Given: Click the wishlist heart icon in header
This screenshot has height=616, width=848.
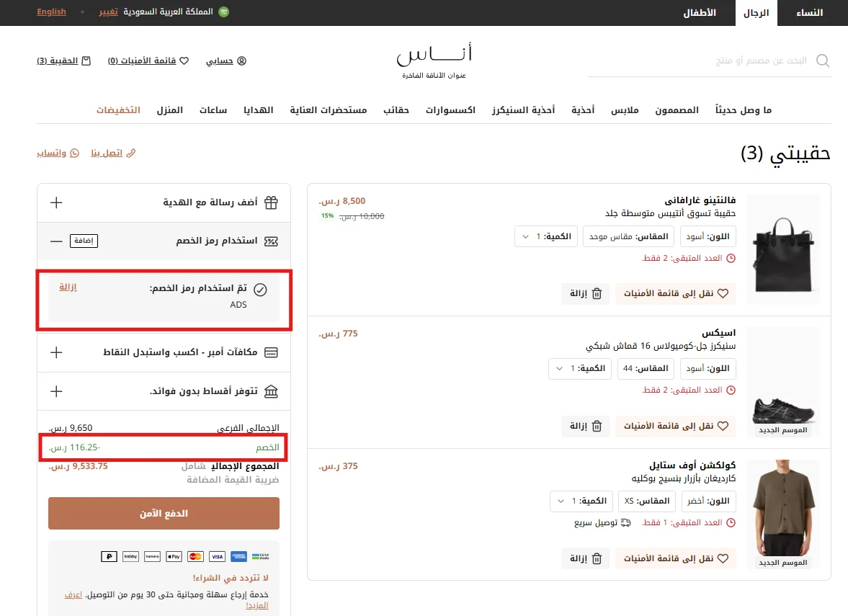Looking at the screenshot, I should point(184,61).
